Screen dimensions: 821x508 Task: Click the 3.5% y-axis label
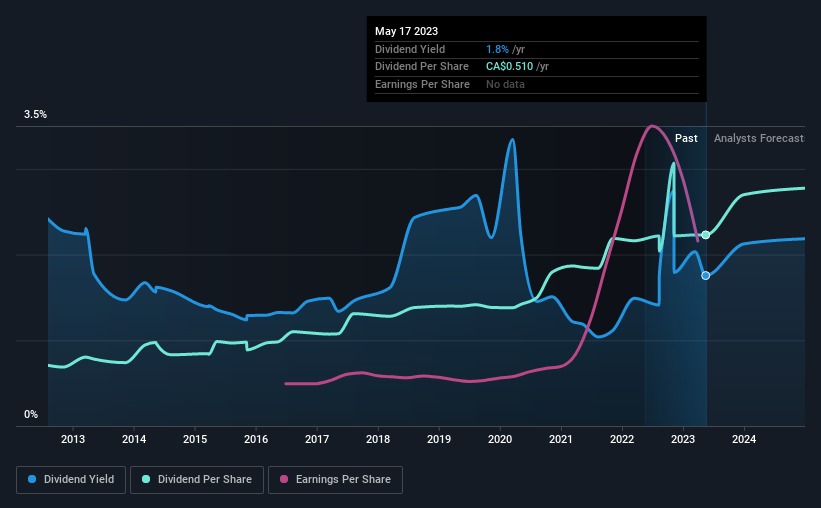pos(35,114)
